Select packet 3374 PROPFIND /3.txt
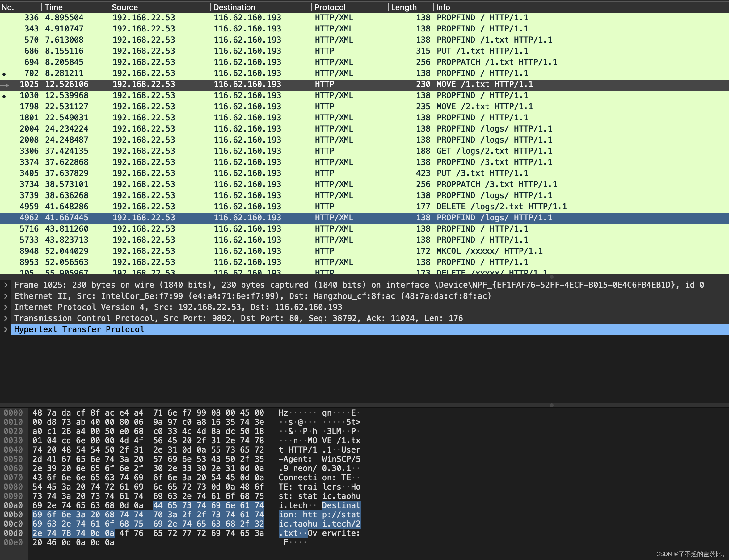 tap(364, 162)
